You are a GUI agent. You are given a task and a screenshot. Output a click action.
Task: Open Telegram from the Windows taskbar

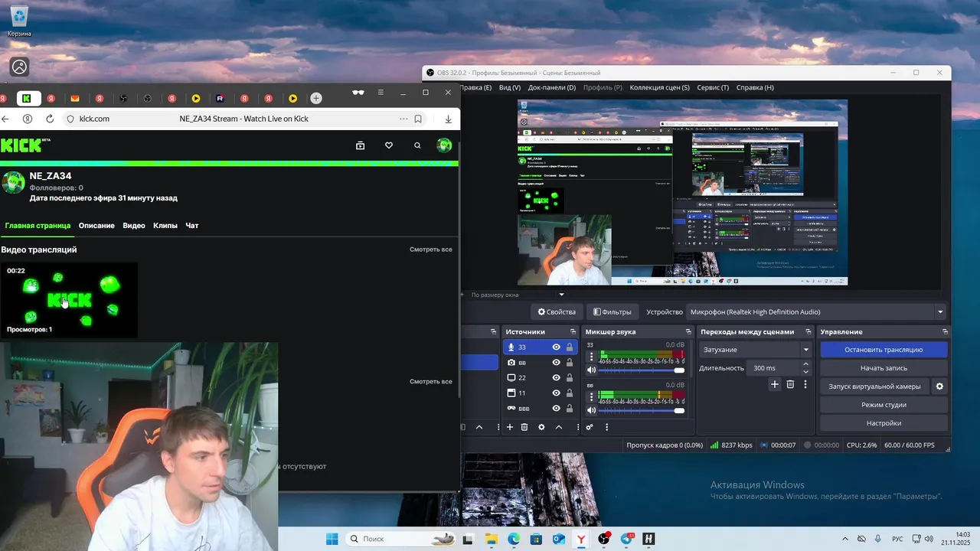click(627, 539)
